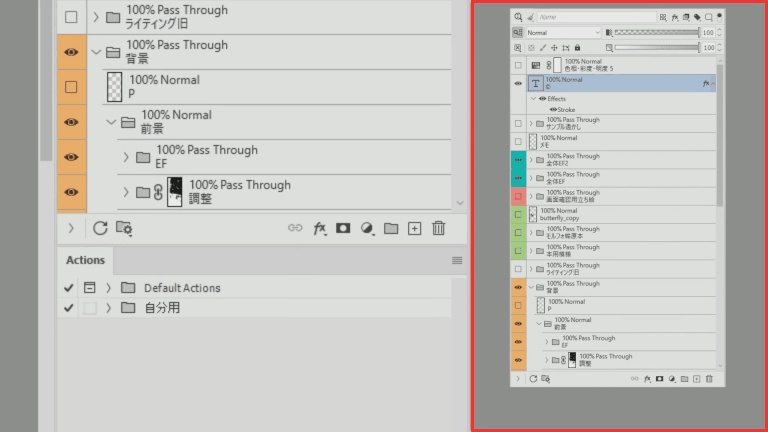This screenshot has height=432, width=768.
Task: Click the Name filter input field
Action: [597, 17]
